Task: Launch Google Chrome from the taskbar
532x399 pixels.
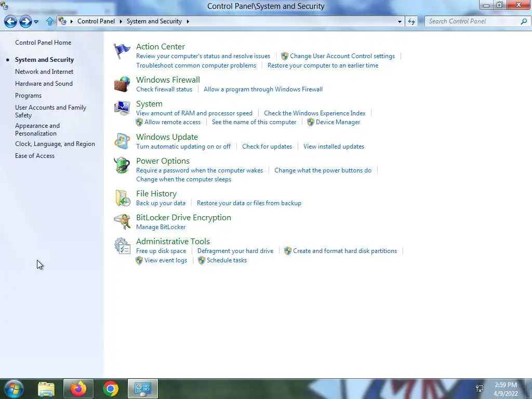Action: click(x=111, y=389)
